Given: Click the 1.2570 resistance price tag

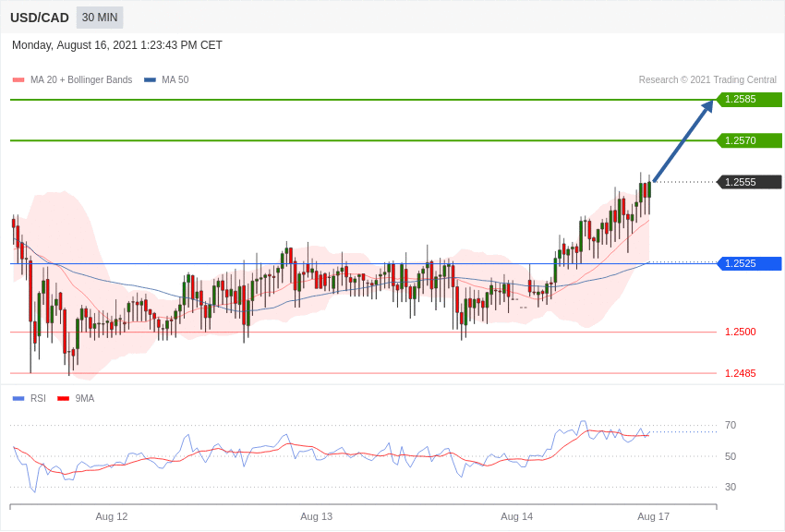Looking at the screenshot, I should coord(749,140).
